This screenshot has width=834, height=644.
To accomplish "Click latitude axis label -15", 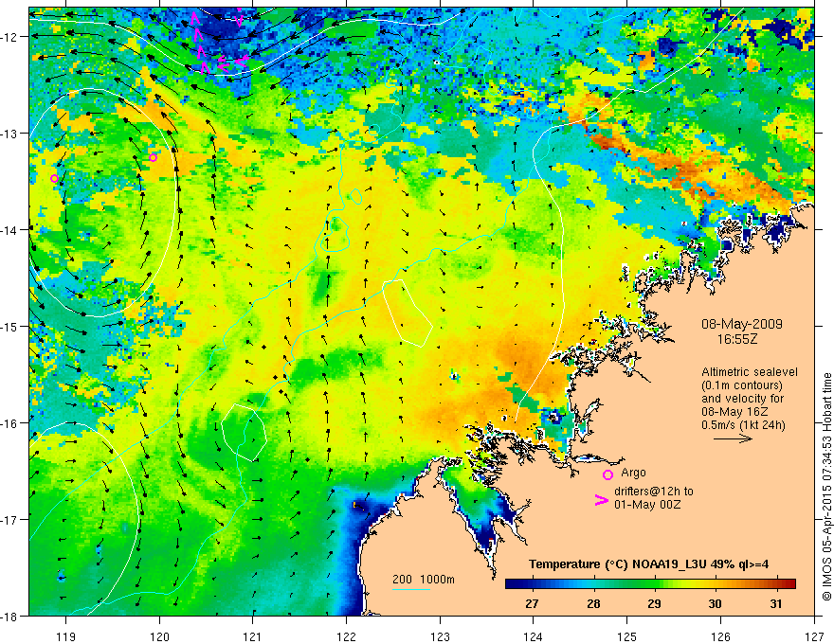I will coord(10,326).
